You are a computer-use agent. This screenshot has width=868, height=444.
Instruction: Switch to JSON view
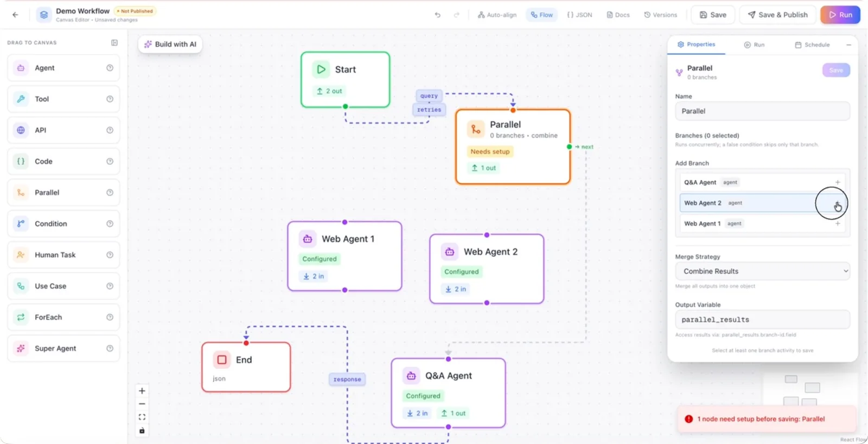579,15
